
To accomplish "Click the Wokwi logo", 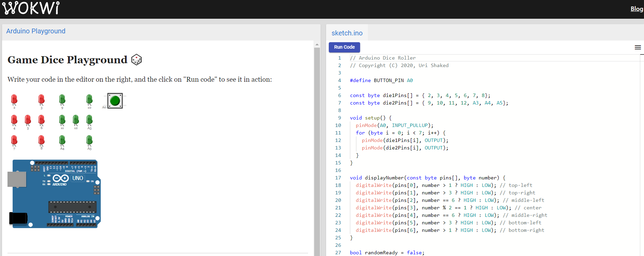I will (31, 8).
